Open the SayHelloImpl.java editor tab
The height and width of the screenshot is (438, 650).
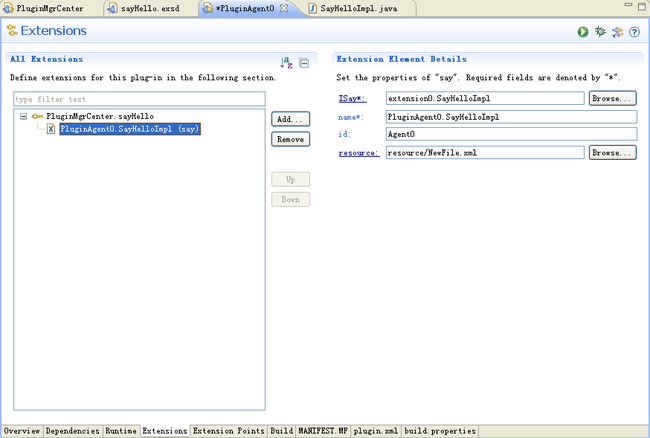click(x=359, y=8)
